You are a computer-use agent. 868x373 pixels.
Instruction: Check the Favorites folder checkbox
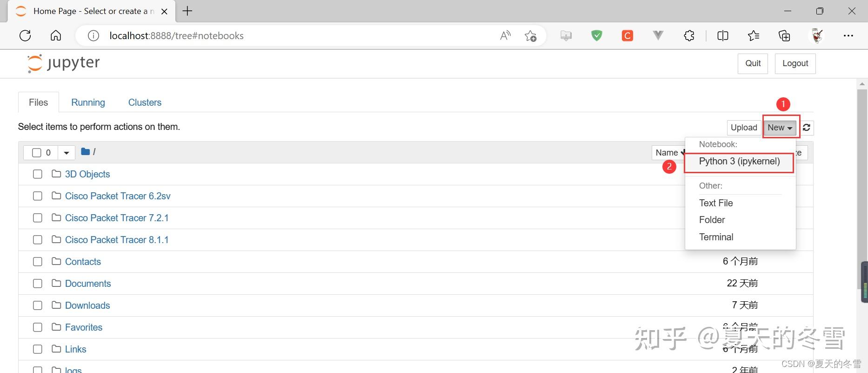point(38,327)
